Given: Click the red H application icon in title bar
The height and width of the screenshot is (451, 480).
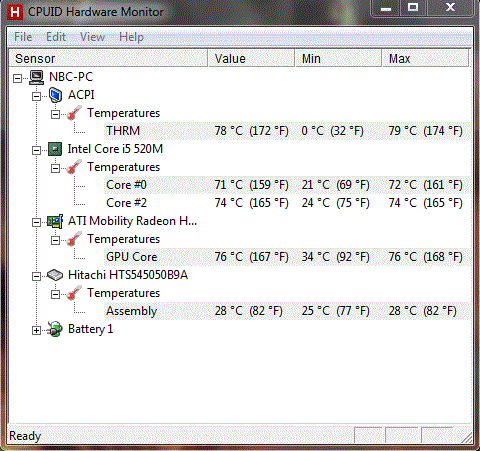Looking at the screenshot, I should coord(15,12).
